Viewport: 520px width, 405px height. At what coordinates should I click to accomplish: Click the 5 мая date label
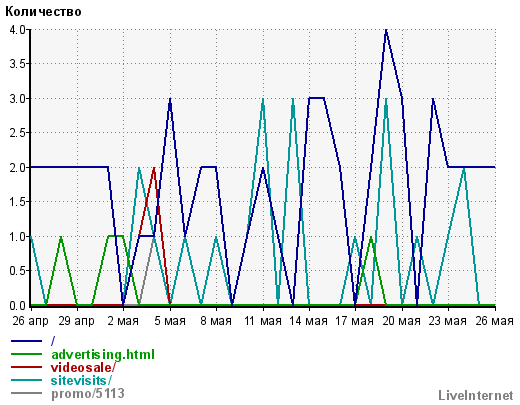(170, 321)
